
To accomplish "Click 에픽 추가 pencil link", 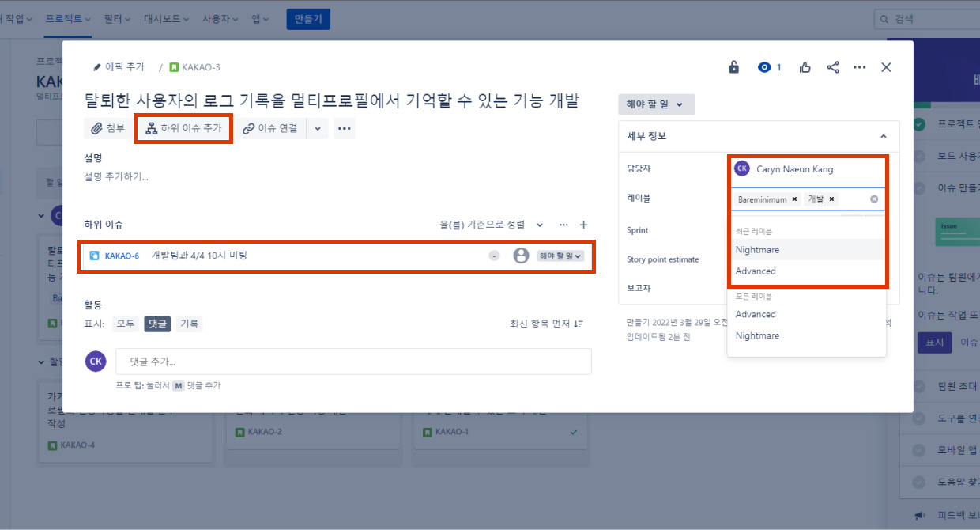I will 119,67.
